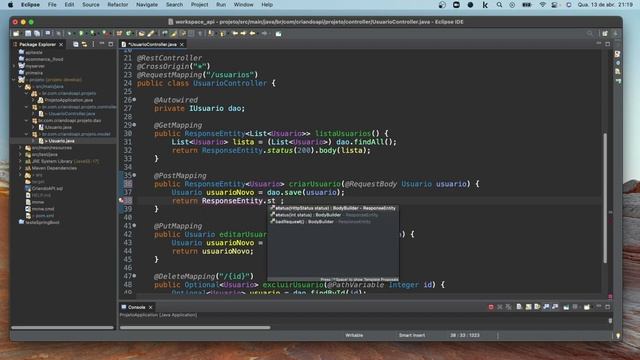Open Package Explorer view menu
The height and width of the screenshot is (360, 640).
93,44
